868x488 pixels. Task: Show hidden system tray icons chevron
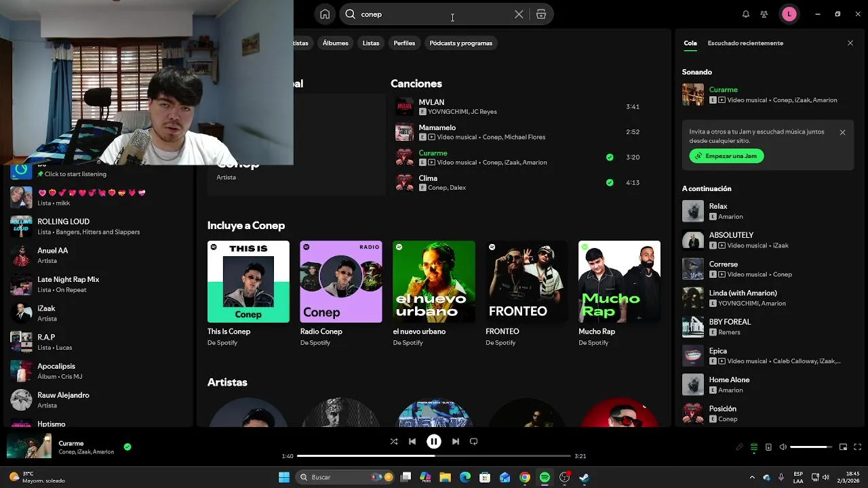[x=751, y=477]
